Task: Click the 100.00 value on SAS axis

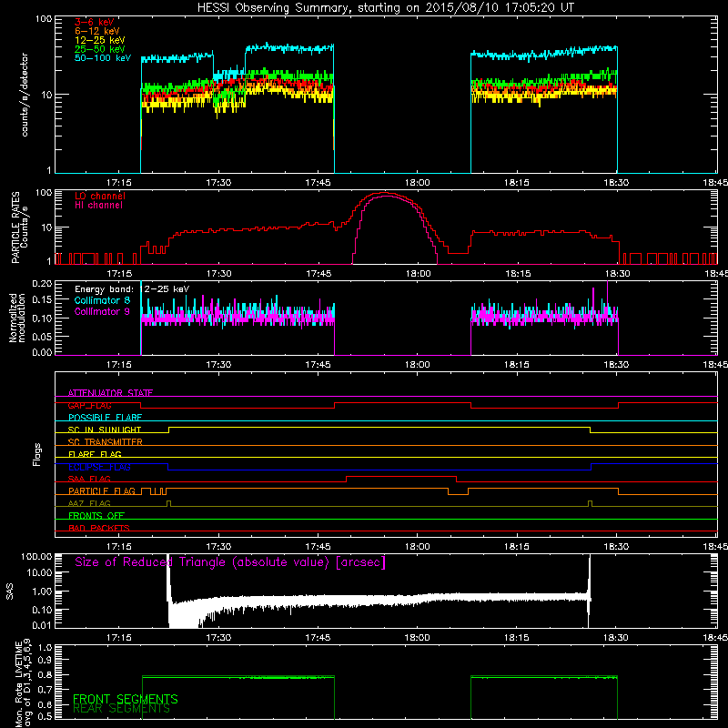Action: (x=36, y=557)
